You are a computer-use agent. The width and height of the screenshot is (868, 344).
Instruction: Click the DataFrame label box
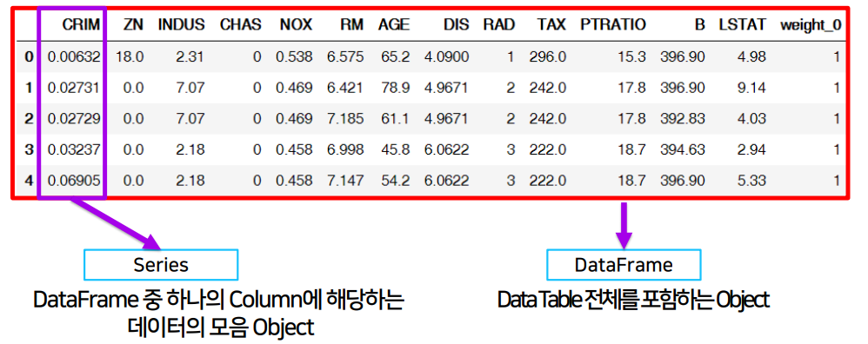[624, 265]
